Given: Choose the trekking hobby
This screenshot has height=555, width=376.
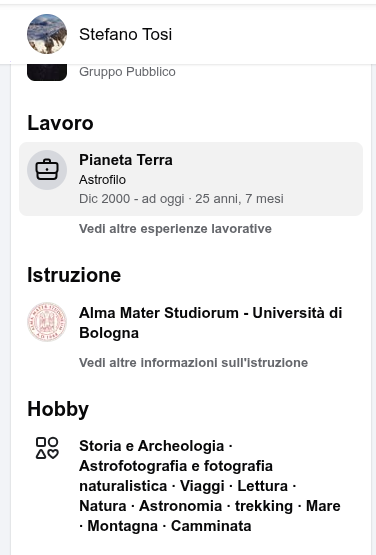Looking at the screenshot, I should [x=264, y=506].
